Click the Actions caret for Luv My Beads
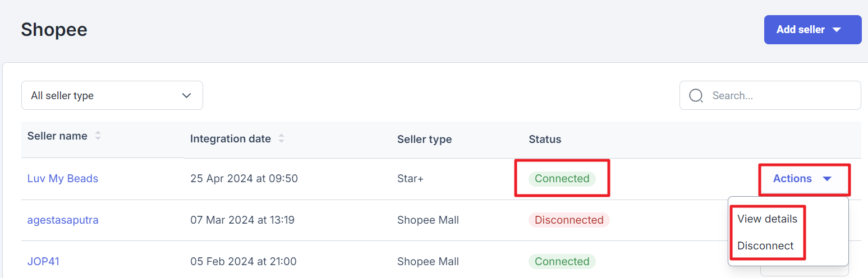 tap(827, 179)
